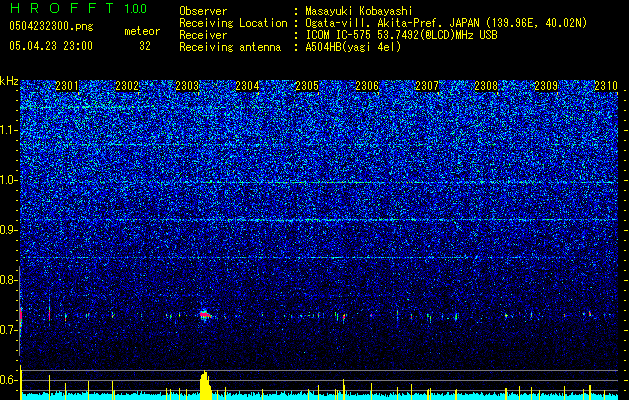Click the 2304 time marker
Image resolution: width=629 pixels, height=400 pixels.
click(247, 86)
